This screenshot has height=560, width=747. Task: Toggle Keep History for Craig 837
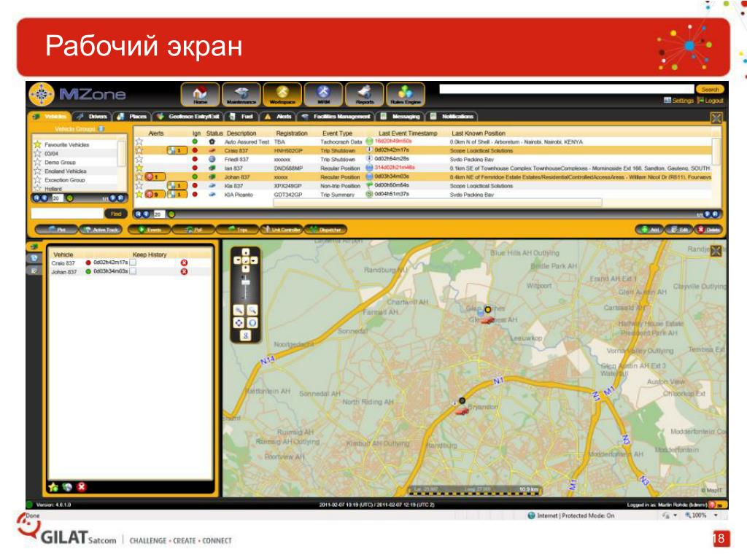(x=133, y=262)
